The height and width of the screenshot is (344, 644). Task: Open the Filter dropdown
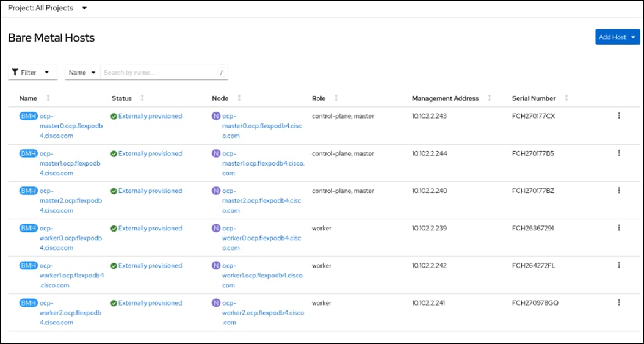(32, 73)
